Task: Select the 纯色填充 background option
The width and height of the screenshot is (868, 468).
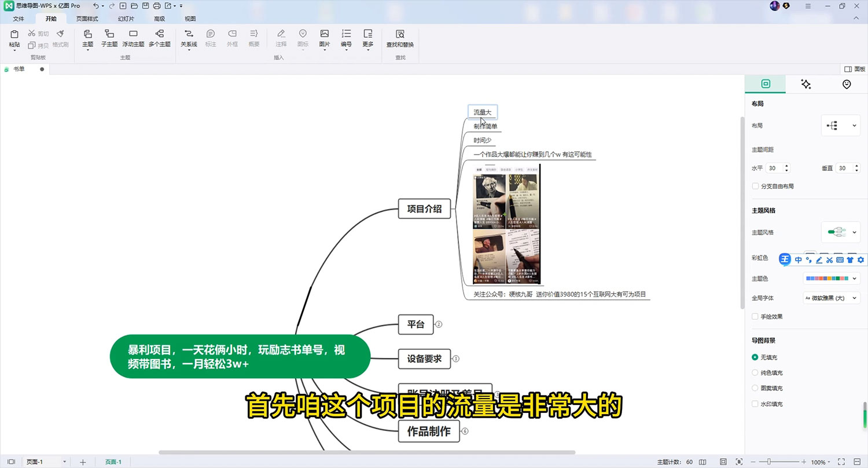Action: click(756, 372)
